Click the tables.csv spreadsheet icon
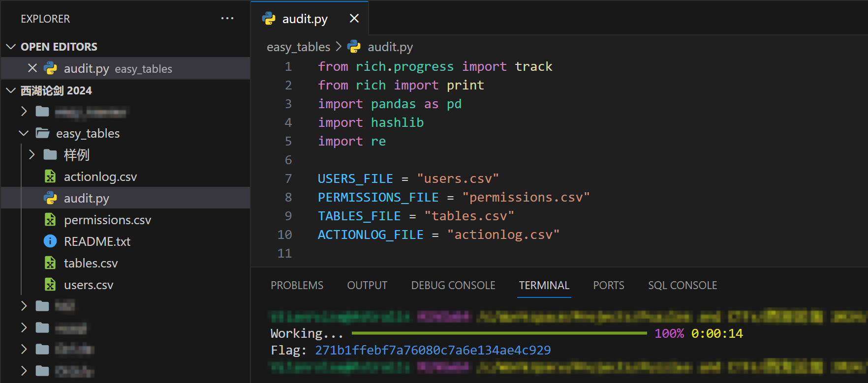Viewport: 868px width, 383px height. tap(50, 263)
